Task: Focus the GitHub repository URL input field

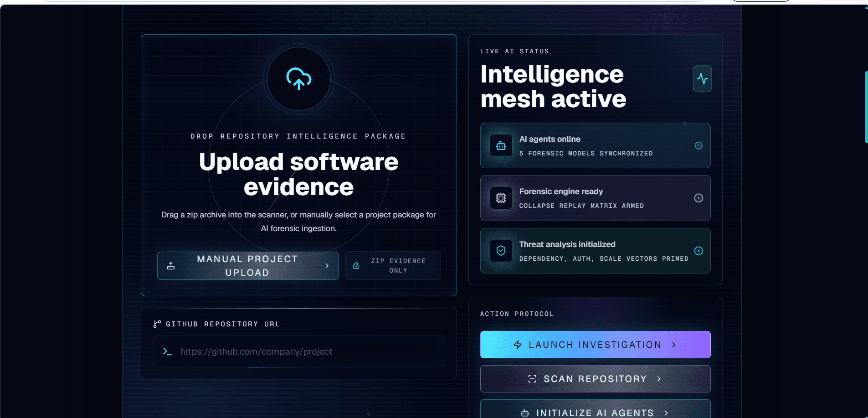Action: (x=299, y=351)
